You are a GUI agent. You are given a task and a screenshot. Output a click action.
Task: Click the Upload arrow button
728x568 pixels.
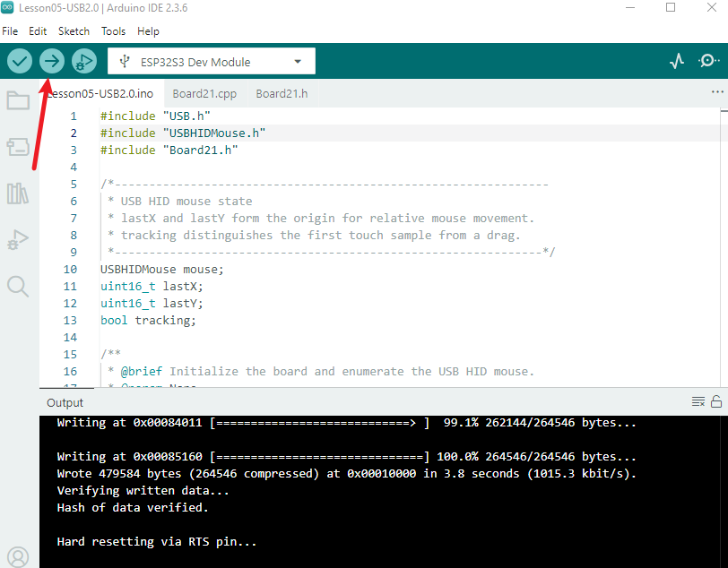[x=51, y=61]
